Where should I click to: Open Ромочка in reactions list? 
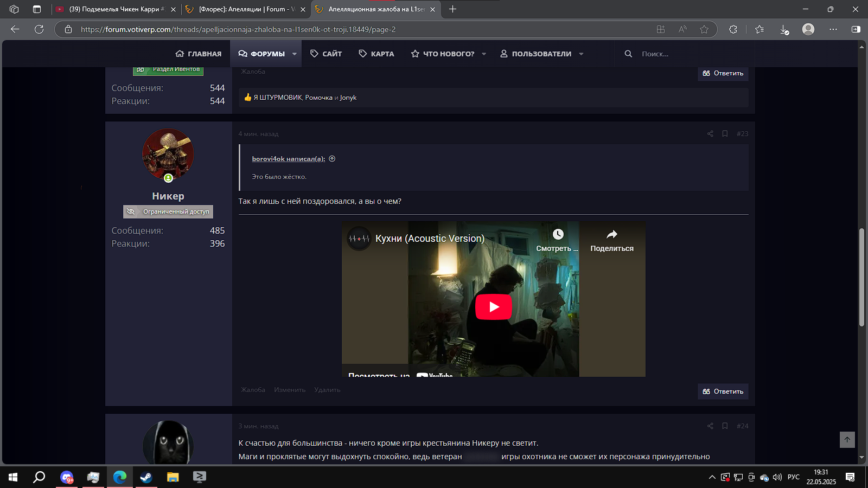[x=319, y=98]
